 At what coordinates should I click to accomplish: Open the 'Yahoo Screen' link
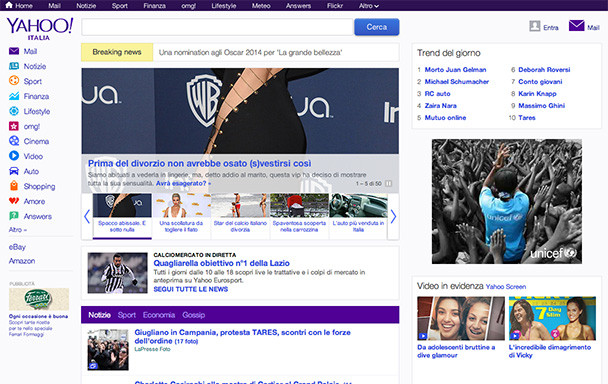[x=506, y=287]
